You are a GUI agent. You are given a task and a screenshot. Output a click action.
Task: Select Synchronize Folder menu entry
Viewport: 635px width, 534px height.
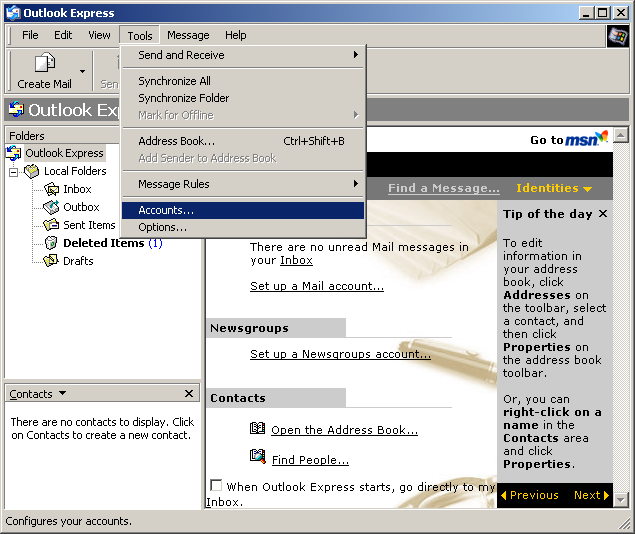tap(243, 98)
